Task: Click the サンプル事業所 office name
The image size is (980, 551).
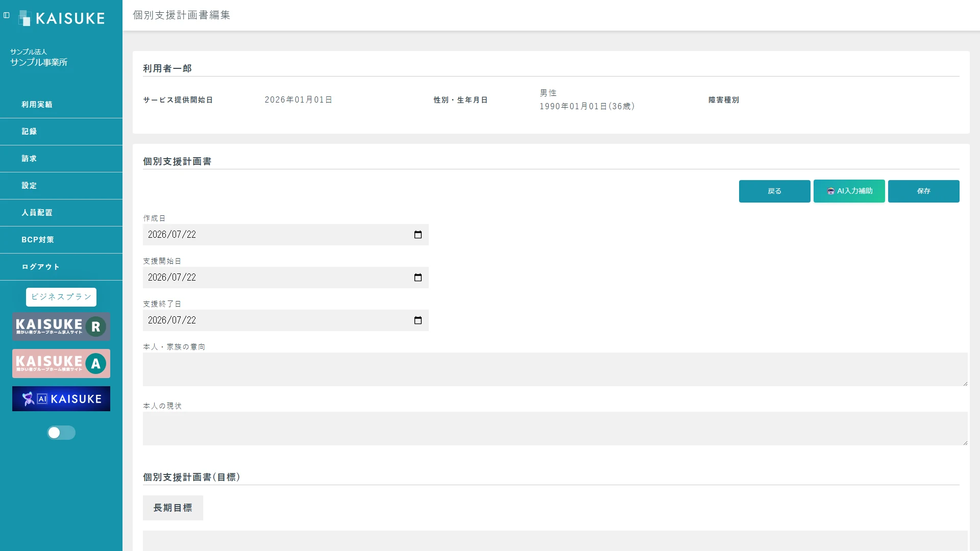Action: (x=39, y=62)
